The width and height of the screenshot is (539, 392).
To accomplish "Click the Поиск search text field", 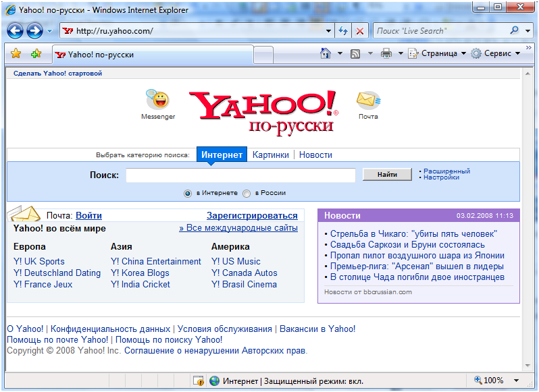I will (x=240, y=175).
